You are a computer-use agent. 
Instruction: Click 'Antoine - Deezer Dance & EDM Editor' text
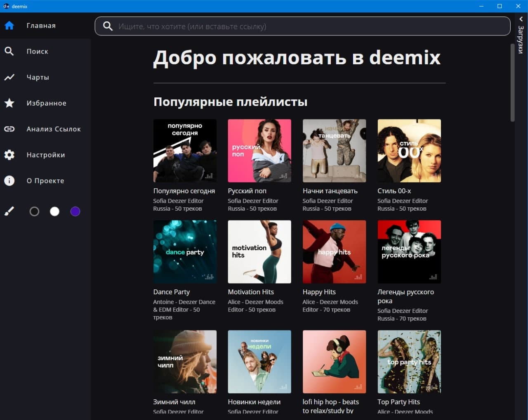point(184,306)
